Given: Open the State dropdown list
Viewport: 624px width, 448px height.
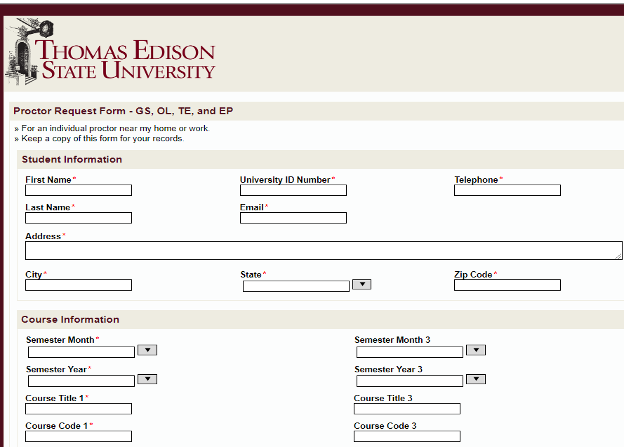Looking at the screenshot, I should [296, 286].
